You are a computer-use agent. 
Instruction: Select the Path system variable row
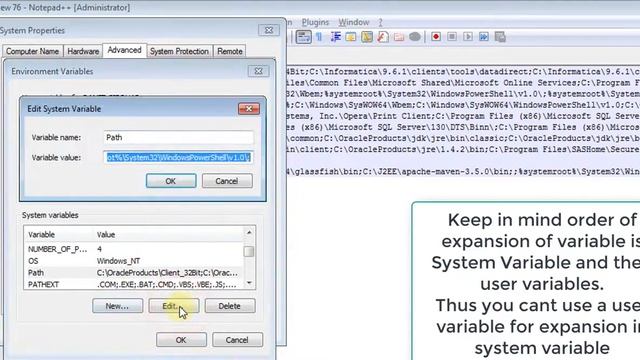pyautogui.click(x=133, y=273)
